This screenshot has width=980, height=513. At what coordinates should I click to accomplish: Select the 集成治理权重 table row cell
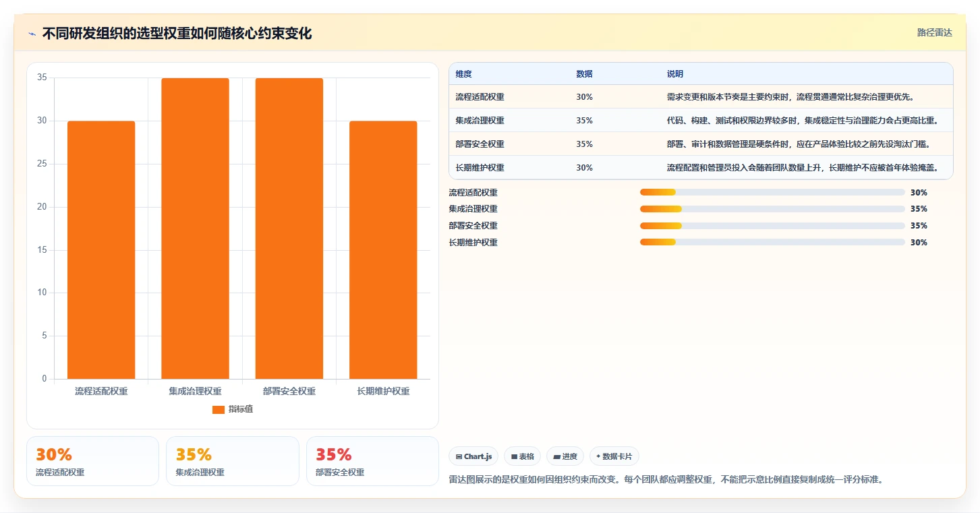pyautogui.click(x=480, y=121)
